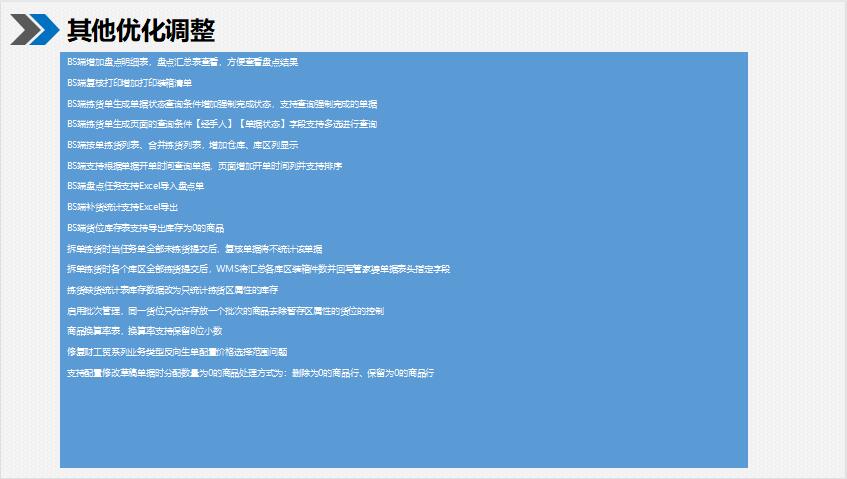Click the line about BS端增加盘点明细表
Image resolution: width=847 pixels, height=479 pixels.
pos(183,62)
